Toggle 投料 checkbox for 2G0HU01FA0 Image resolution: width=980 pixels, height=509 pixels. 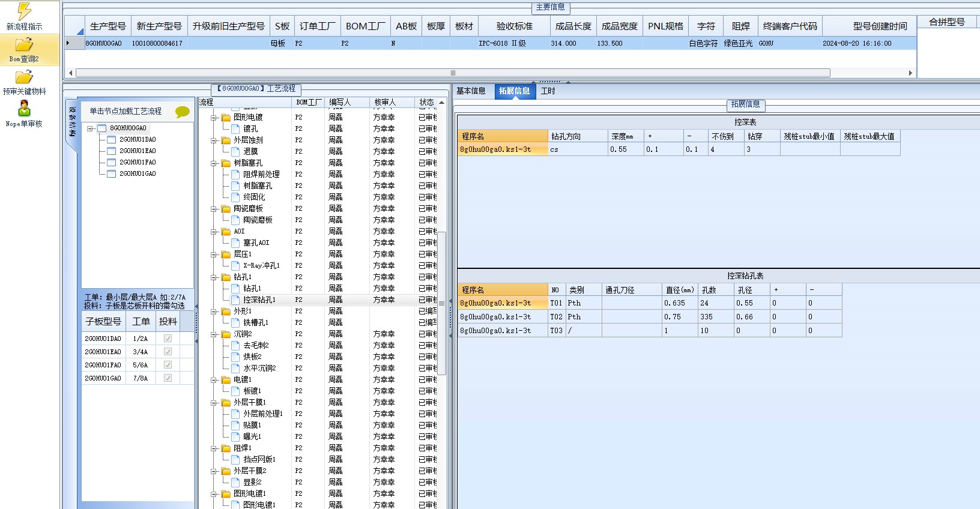pos(168,365)
